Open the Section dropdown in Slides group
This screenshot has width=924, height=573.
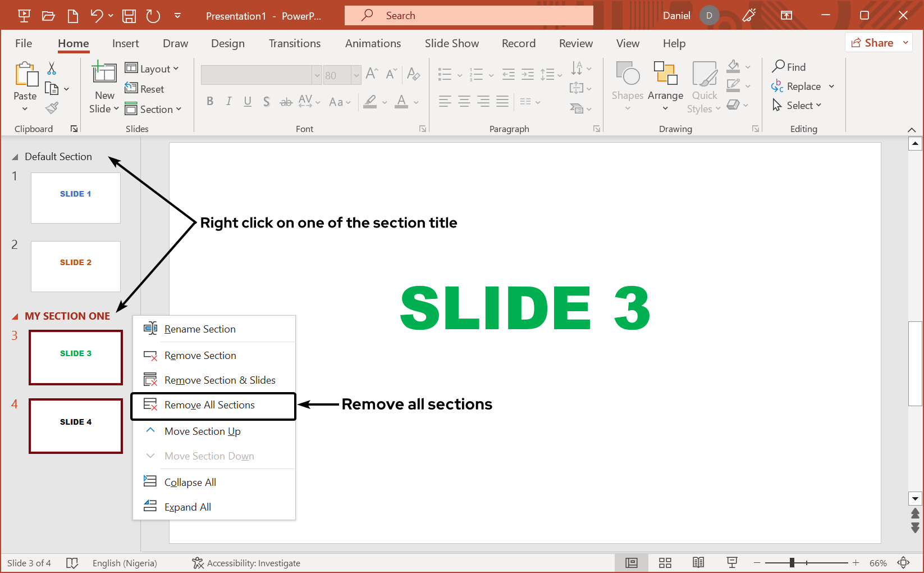tap(154, 108)
